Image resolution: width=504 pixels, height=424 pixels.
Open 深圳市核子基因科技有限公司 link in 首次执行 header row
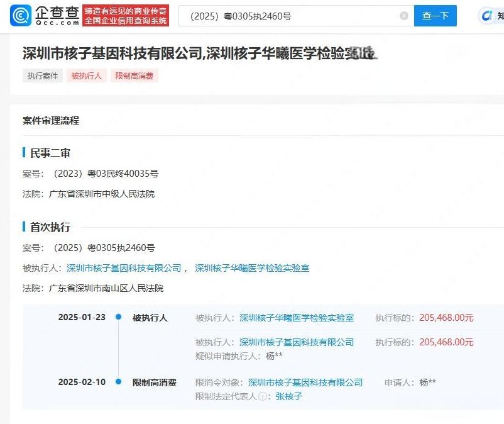pyautogui.click(x=124, y=268)
